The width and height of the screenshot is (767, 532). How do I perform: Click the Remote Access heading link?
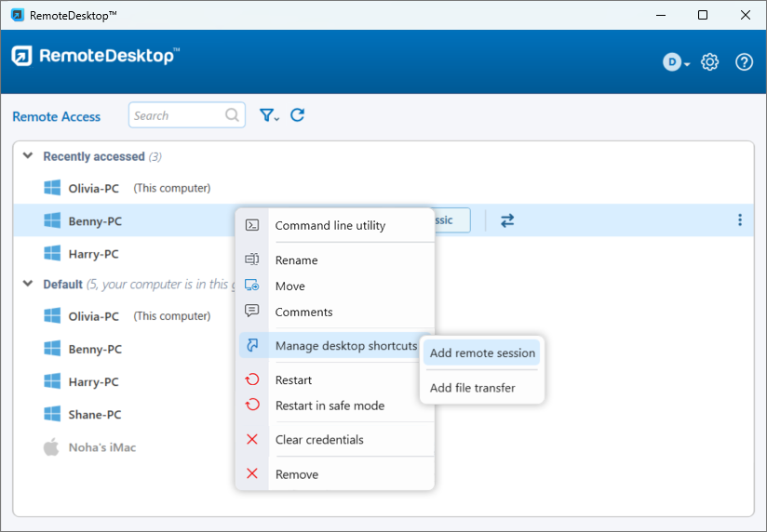point(57,116)
